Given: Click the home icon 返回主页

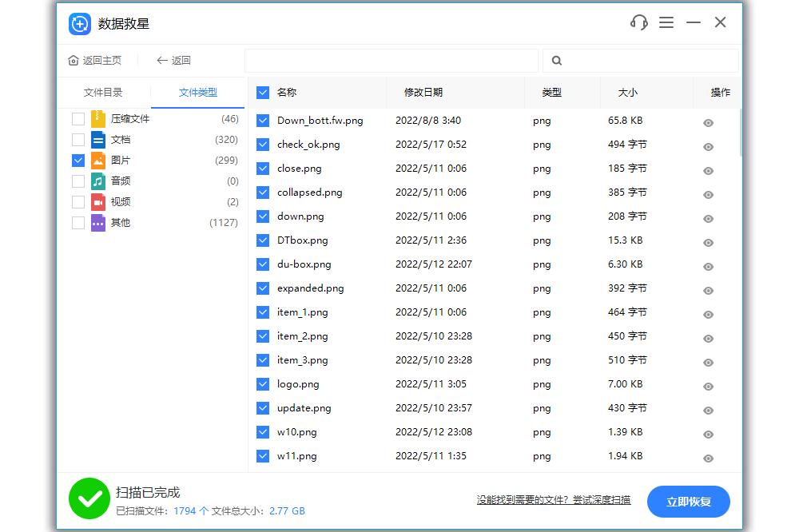Looking at the screenshot, I should coord(74,61).
